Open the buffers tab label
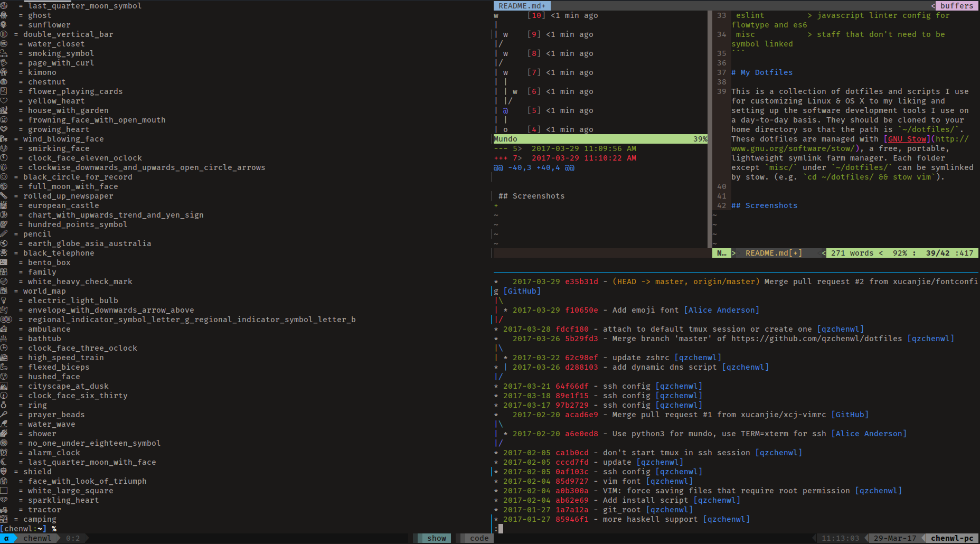Viewport: 980px width, 544px height. coord(956,6)
